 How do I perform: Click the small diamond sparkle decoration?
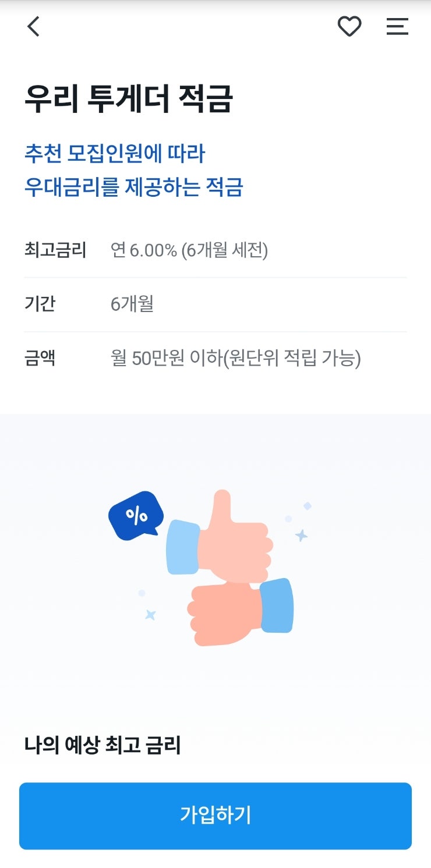tap(308, 506)
